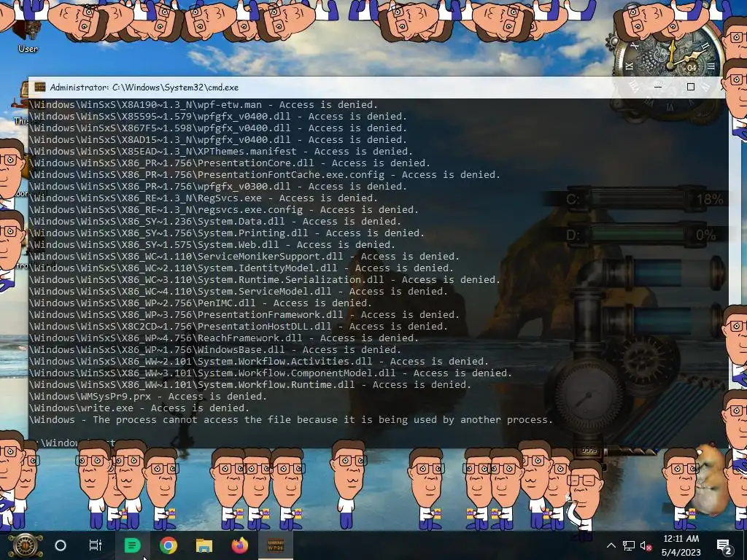Click the ServiceMonikerSupport.dll line
The height and width of the screenshot is (560, 747).
pyautogui.click(x=244, y=257)
